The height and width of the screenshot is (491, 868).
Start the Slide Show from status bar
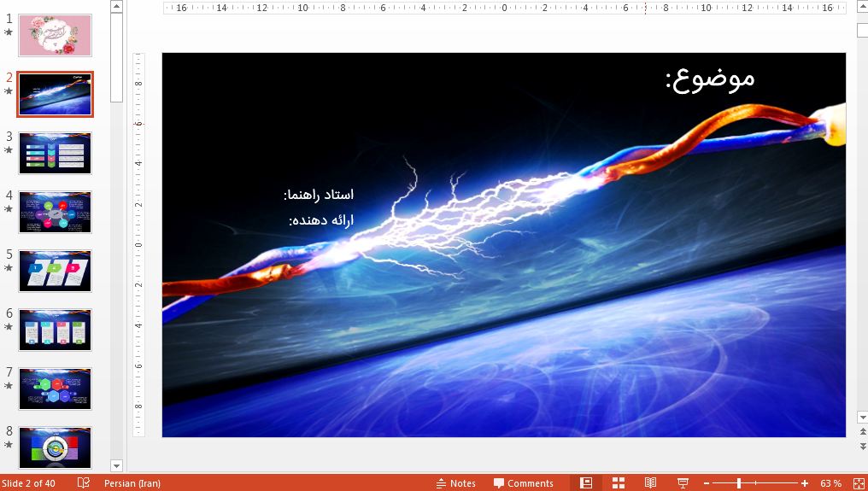tap(683, 483)
